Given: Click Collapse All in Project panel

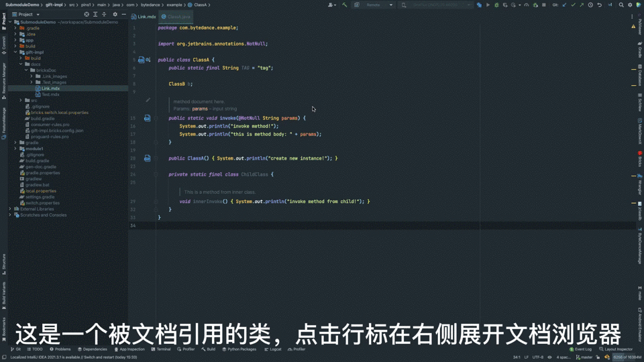Looking at the screenshot, I should (104, 14).
